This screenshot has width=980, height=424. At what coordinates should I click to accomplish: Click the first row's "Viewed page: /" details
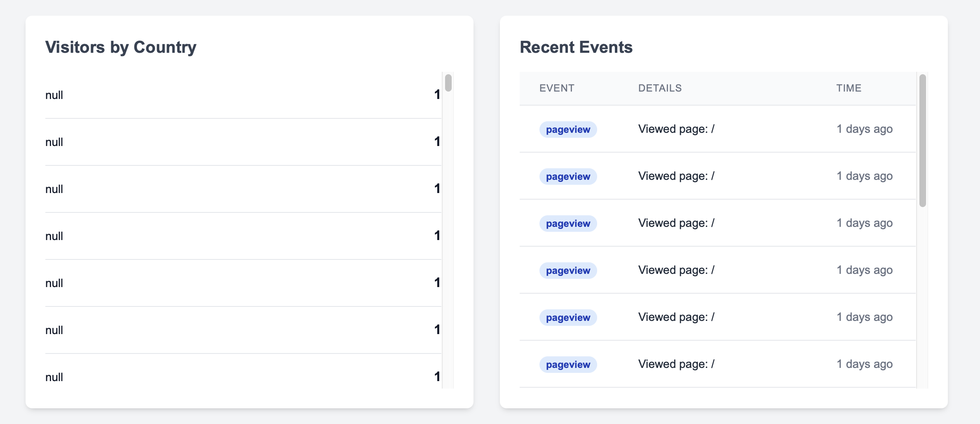click(676, 129)
